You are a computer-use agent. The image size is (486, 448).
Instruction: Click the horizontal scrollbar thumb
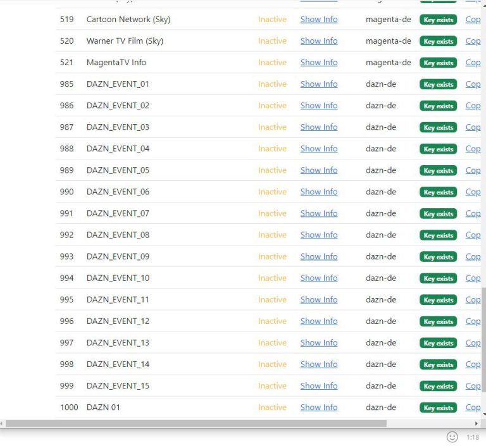pos(196,423)
